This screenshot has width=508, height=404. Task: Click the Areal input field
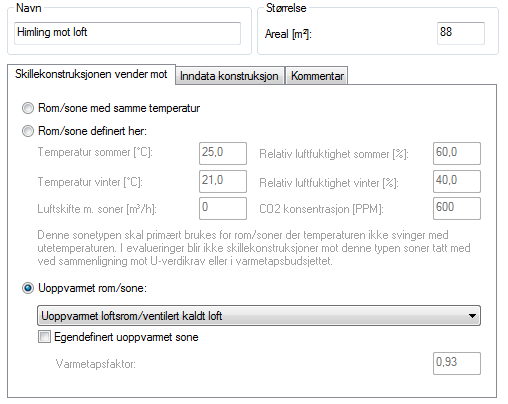[x=461, y=33]
